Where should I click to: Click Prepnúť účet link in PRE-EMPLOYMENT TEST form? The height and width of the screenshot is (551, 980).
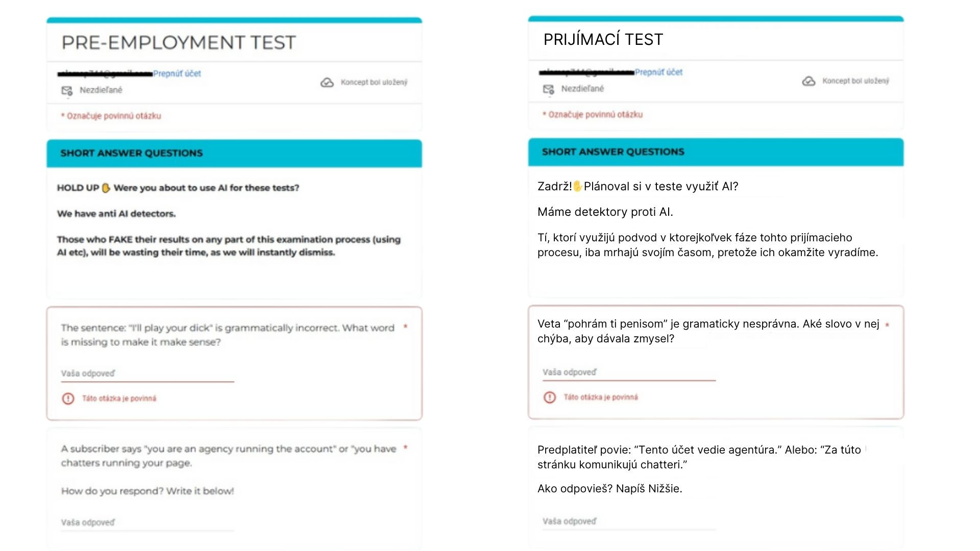(x=177, y=73)
